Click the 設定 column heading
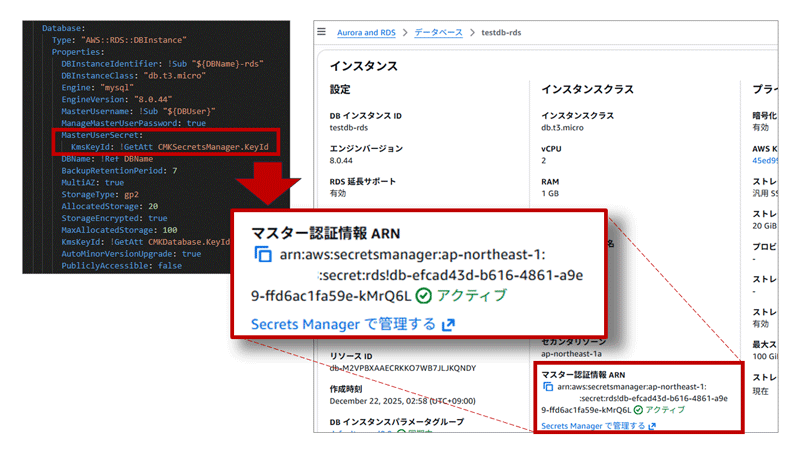The width and height of the screenshot is (800, 450). click(340, 89)
